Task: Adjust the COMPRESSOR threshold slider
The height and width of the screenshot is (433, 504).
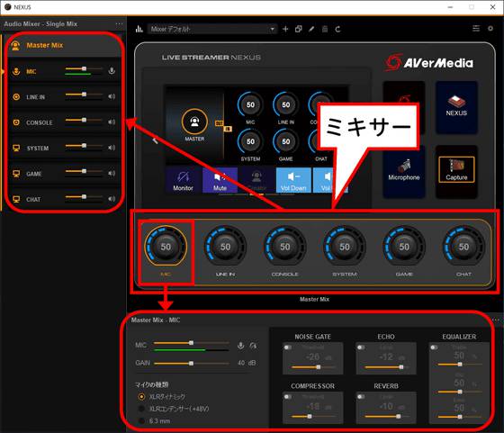Action: pos(313,416)
